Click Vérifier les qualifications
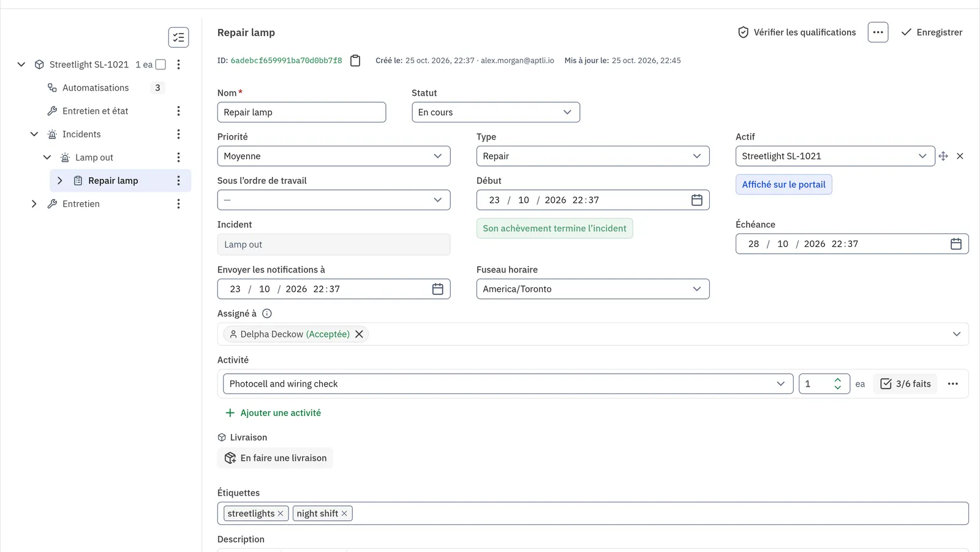980x552 pixels. [x=797, y=32]
